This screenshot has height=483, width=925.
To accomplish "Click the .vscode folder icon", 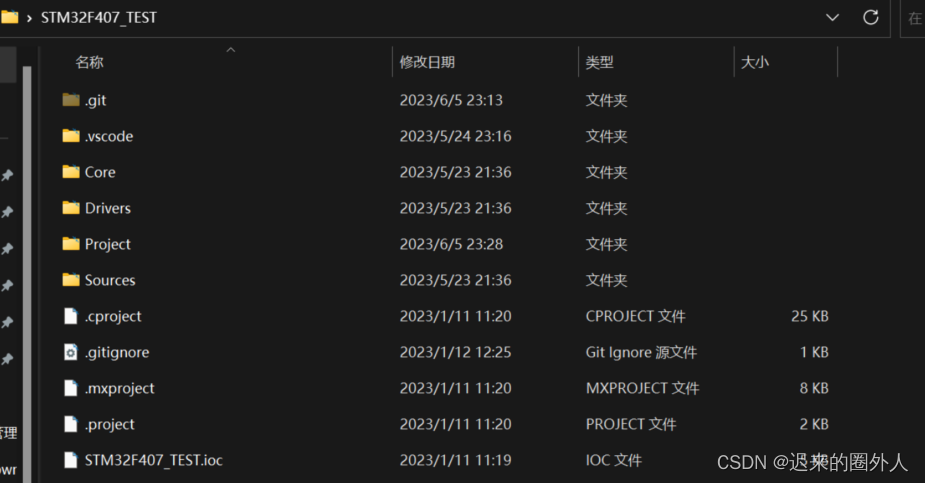I will click(x=71, y=136).
